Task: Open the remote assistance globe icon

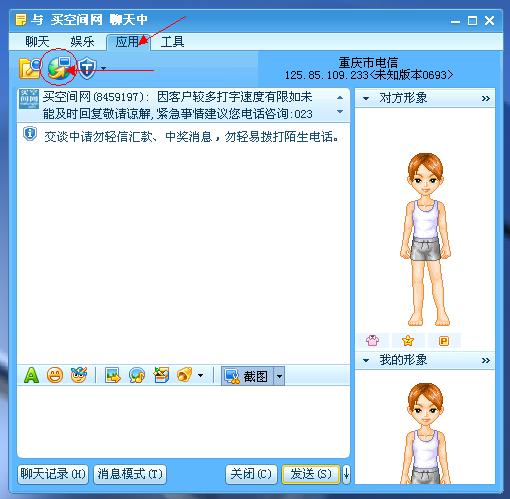Action: [59, 68]
